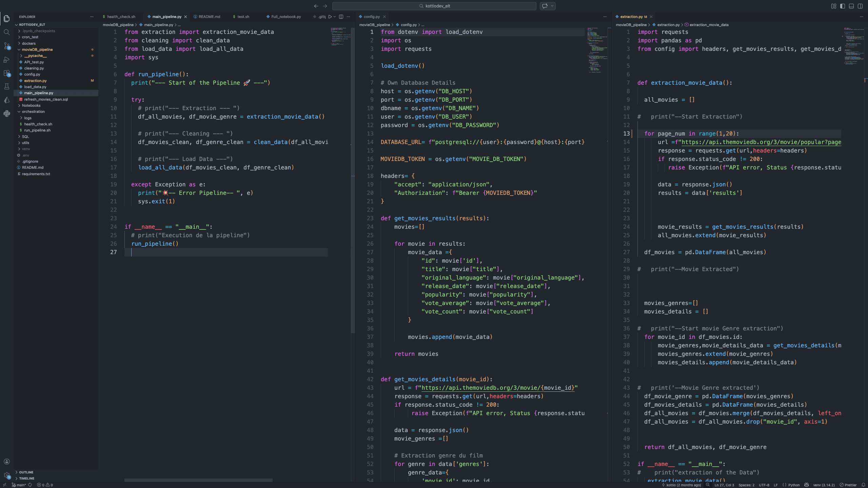
Task: Open the Manage gear menu
Action: [x=6, y=475]
